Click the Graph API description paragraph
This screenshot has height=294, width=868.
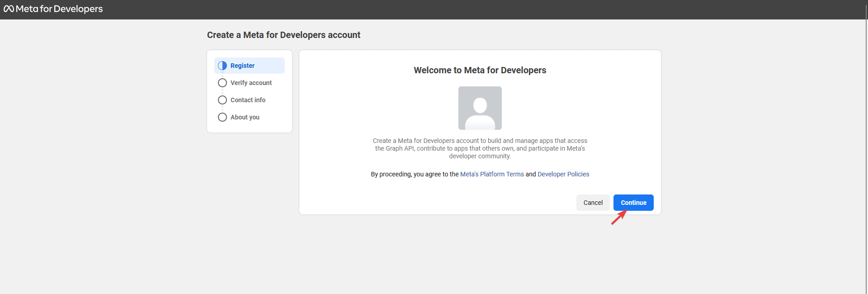[480, 148]
